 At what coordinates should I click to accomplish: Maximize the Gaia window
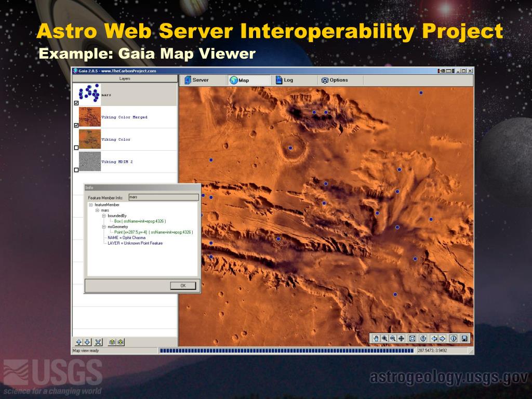(464, 71)
